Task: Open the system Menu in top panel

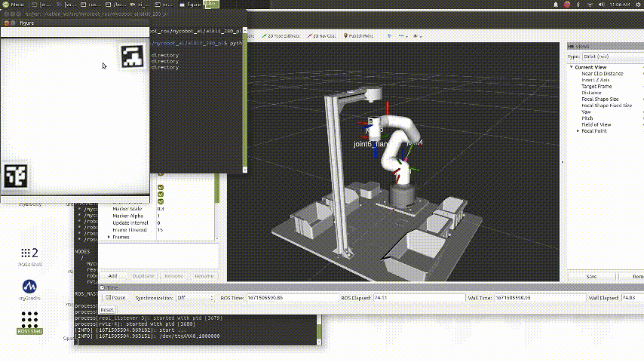Action: pos(13,4)
